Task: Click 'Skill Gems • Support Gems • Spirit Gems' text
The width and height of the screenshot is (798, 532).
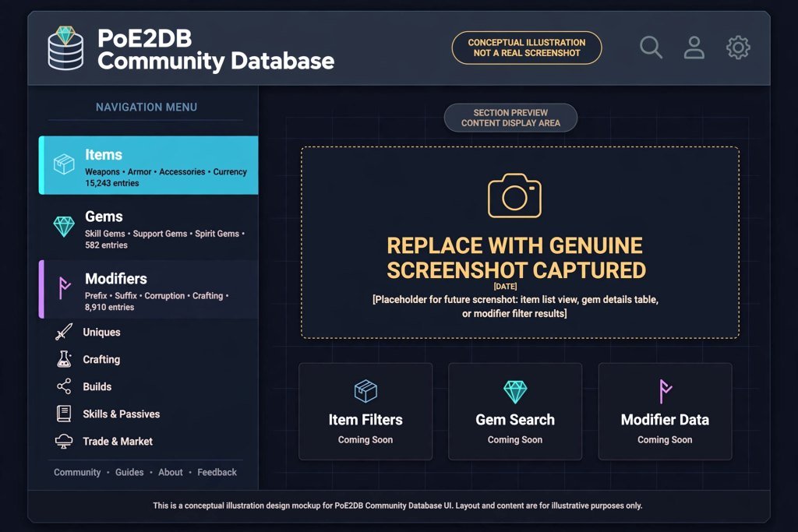Action: [162, 234]
